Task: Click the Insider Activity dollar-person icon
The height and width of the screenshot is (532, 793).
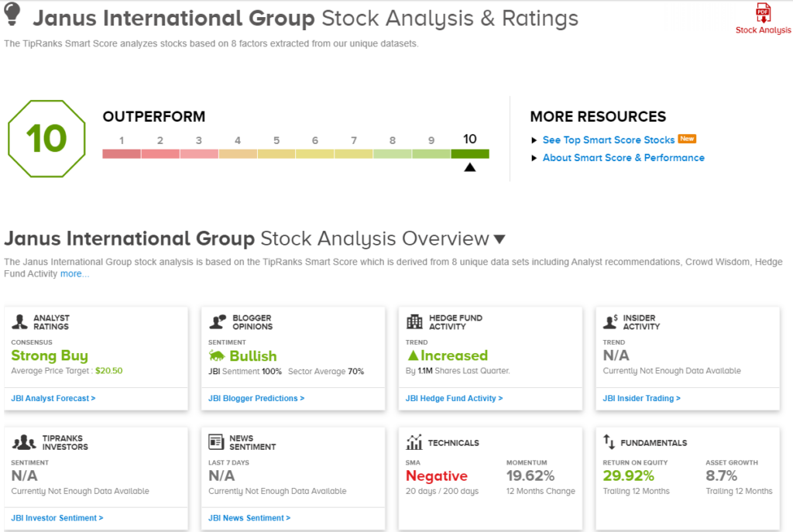Action: [x=610, y=321]
